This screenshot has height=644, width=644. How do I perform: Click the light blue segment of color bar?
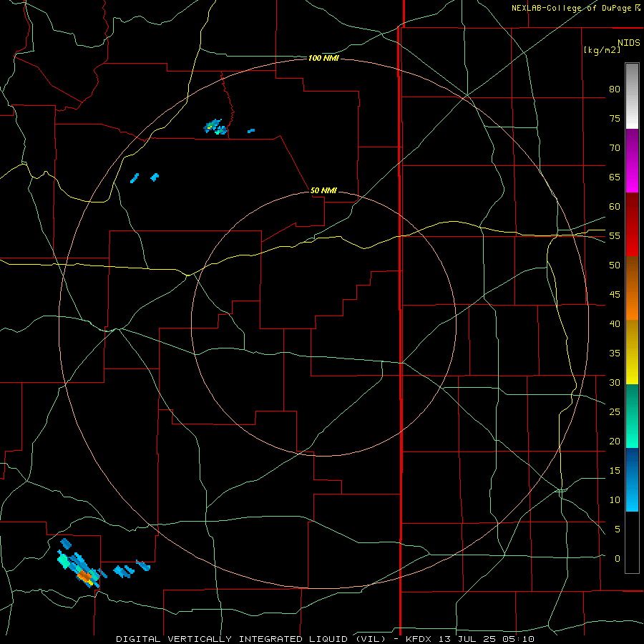click(x=632, y=479)
